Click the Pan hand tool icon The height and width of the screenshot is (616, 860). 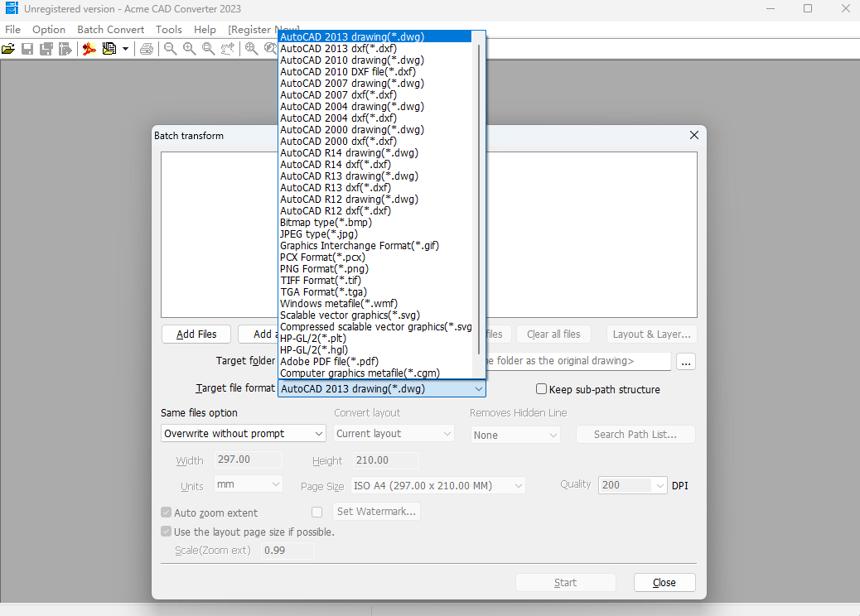(227, 49)
